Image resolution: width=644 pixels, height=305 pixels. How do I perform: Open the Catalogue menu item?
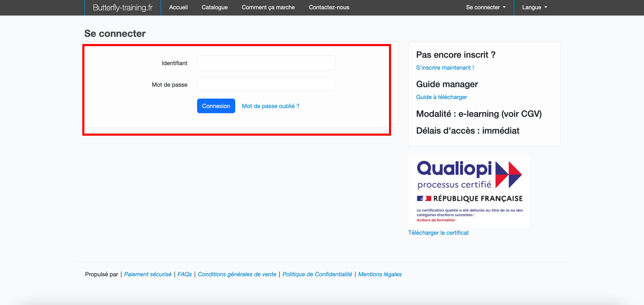click(215, 7)
